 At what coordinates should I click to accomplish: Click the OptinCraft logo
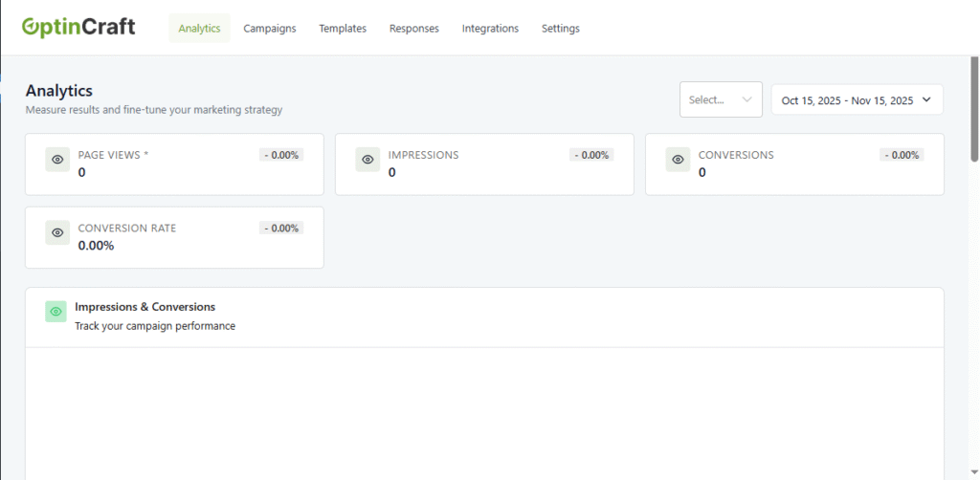[x=78, y=27]
